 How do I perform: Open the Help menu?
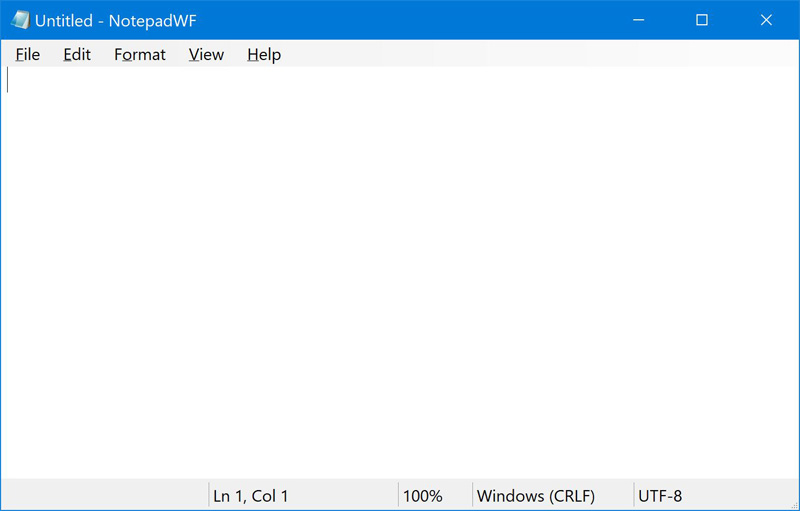[264, 55]
